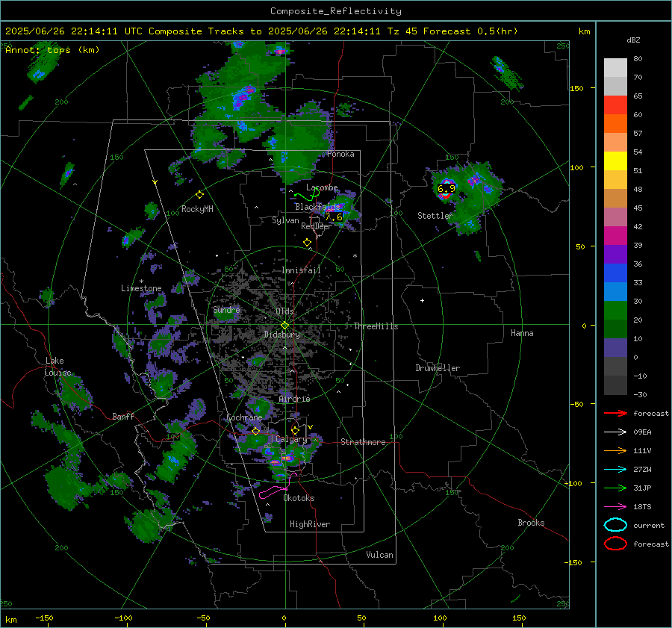This screenshot has height=628, width=672.
Task: Click the Hanna city label
Action: point(522,332)
